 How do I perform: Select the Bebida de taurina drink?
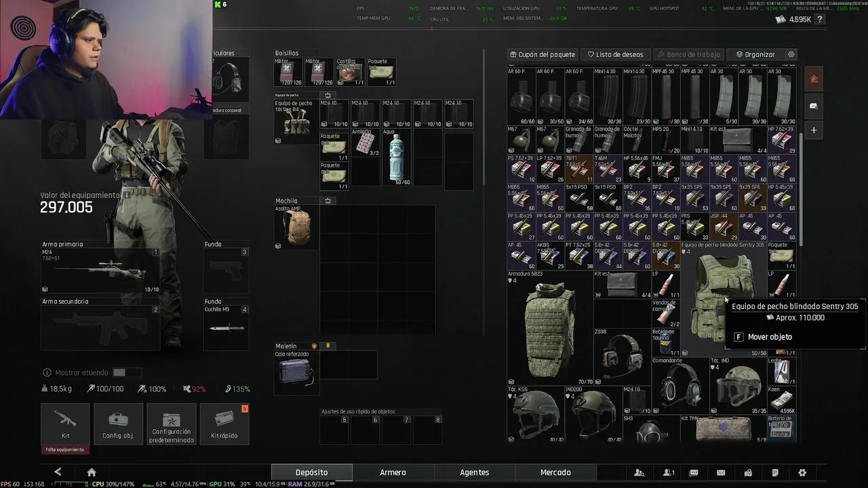665,342
